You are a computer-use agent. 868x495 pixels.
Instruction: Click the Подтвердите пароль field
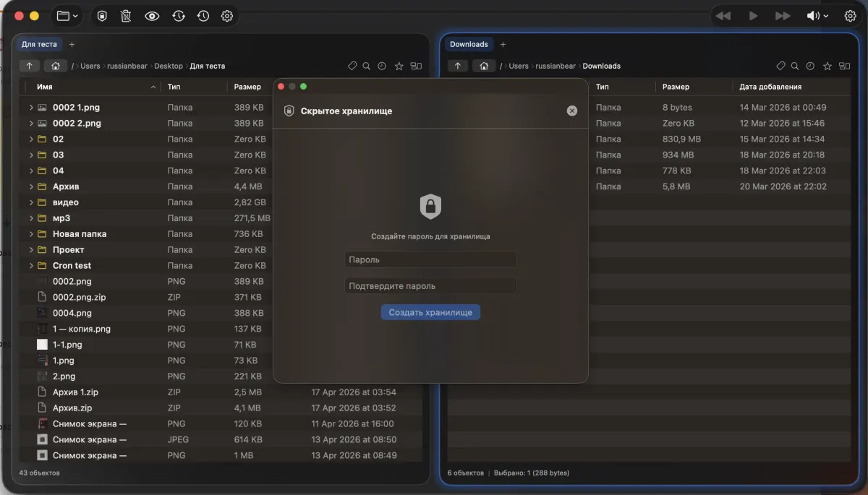tap(430, 286)
